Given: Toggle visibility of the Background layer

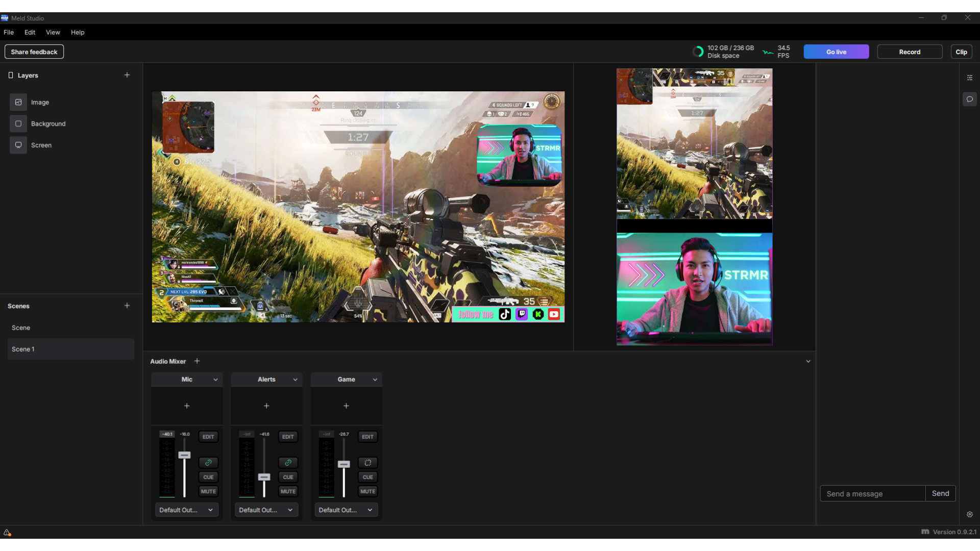Looking at the screenshot, I should point(18,123).
